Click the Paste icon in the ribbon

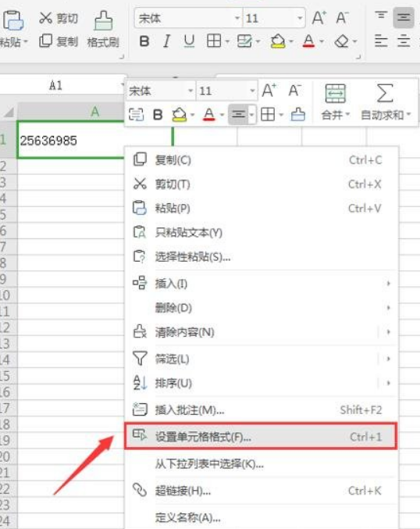[12, 21]
